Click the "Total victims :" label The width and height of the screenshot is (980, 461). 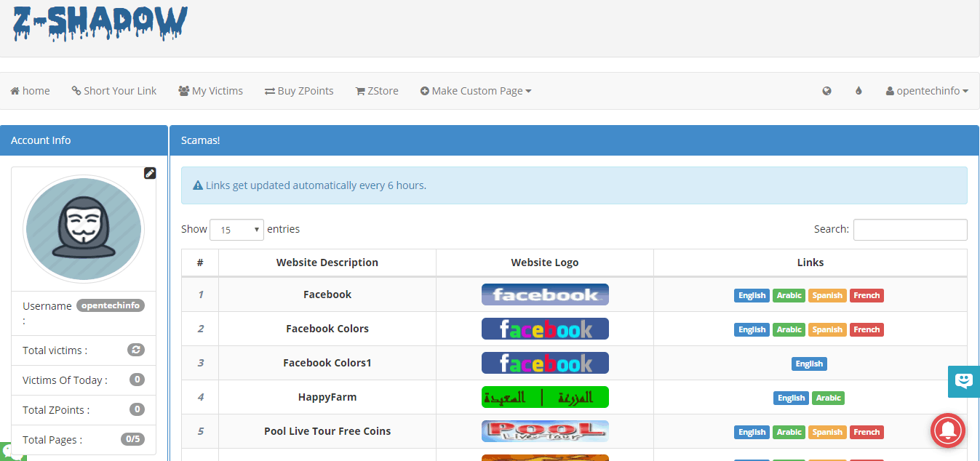[55, 350]
